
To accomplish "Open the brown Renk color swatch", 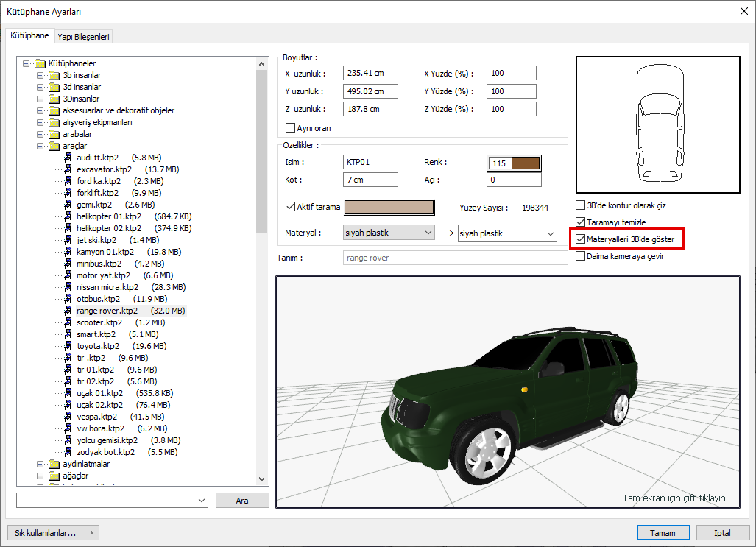I will pos(526,163).
